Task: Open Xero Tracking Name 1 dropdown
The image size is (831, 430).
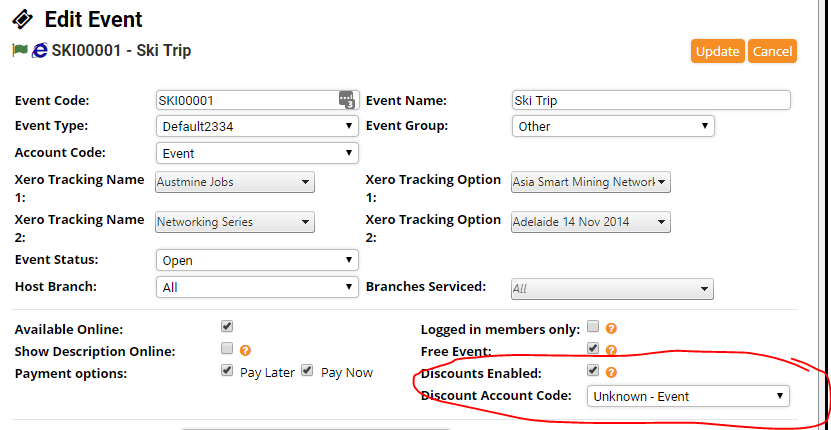Action: [235, 182]
